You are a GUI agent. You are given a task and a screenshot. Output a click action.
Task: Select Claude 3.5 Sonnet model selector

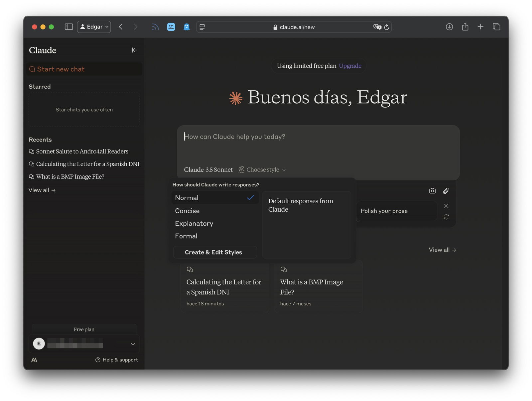[x=208, y=170]
